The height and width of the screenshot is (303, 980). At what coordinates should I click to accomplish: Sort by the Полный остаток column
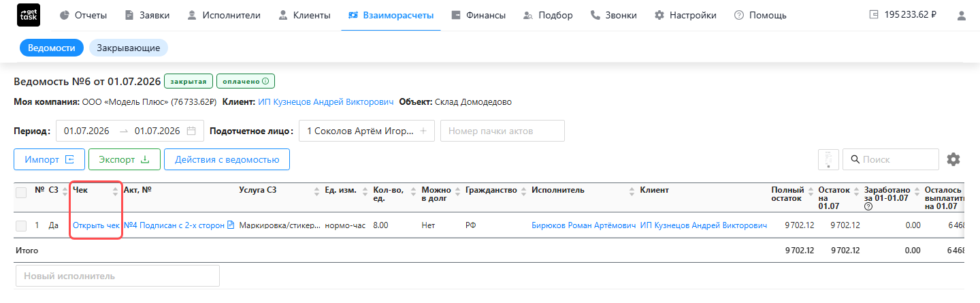point(811,193)
